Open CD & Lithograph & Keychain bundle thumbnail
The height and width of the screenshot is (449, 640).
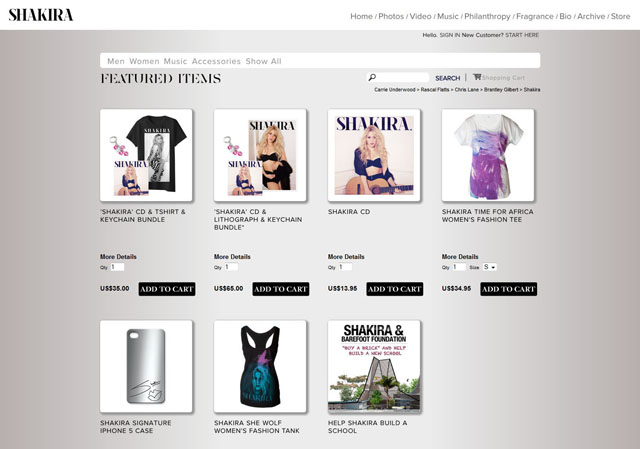point(260,155)
